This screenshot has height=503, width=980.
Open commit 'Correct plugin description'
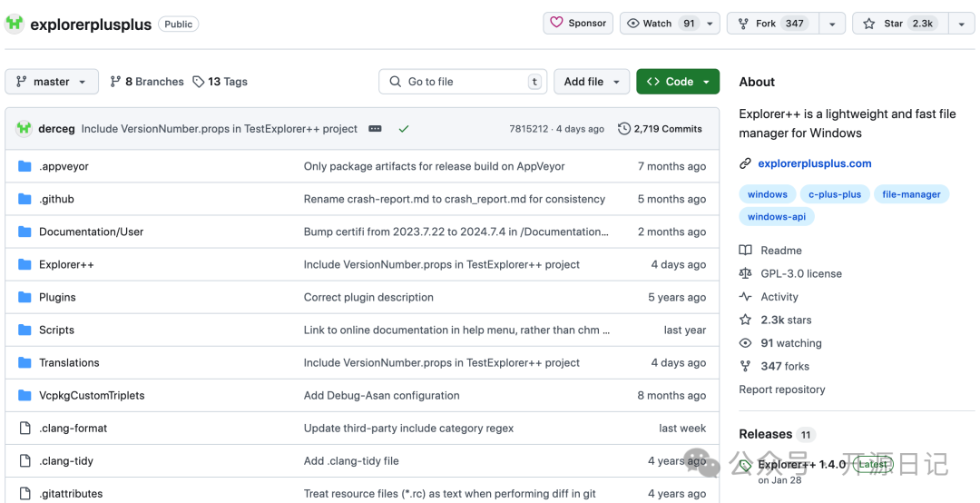point(368,297)
